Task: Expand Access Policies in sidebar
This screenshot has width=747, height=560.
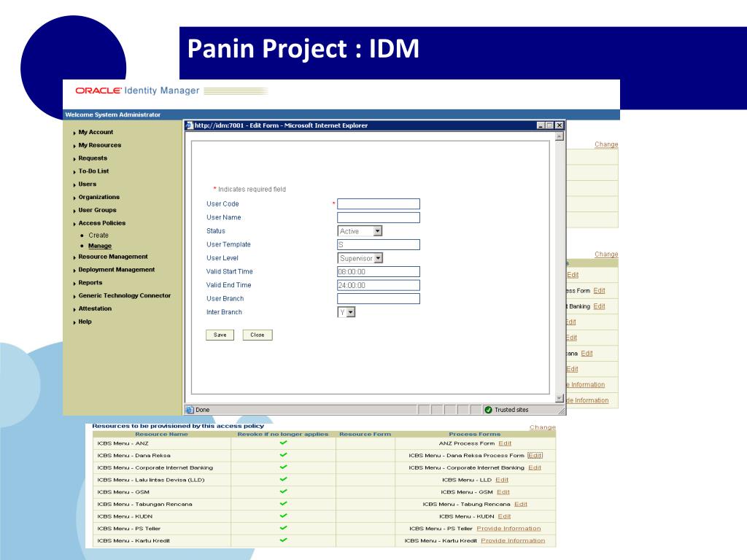Action: click(102, 223)
